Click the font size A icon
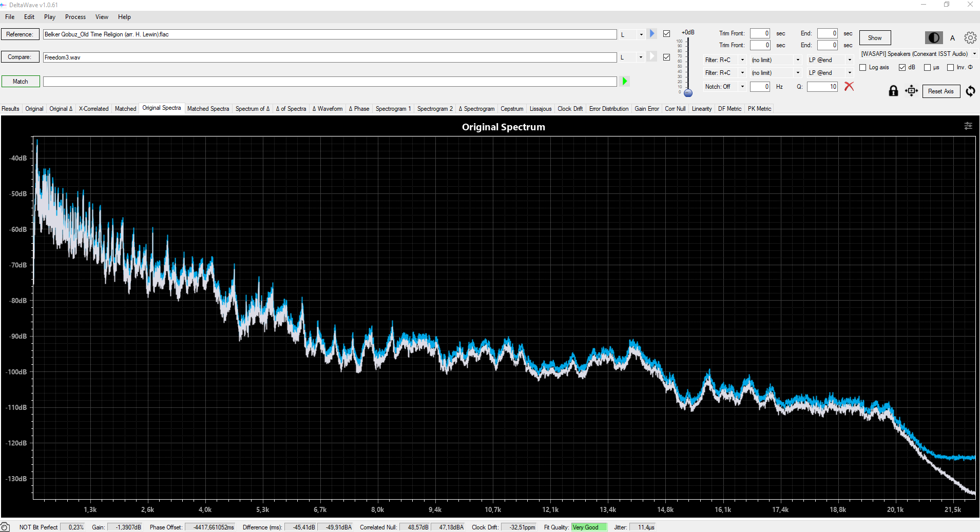This screenshot has width=980, height=532. 952,38
